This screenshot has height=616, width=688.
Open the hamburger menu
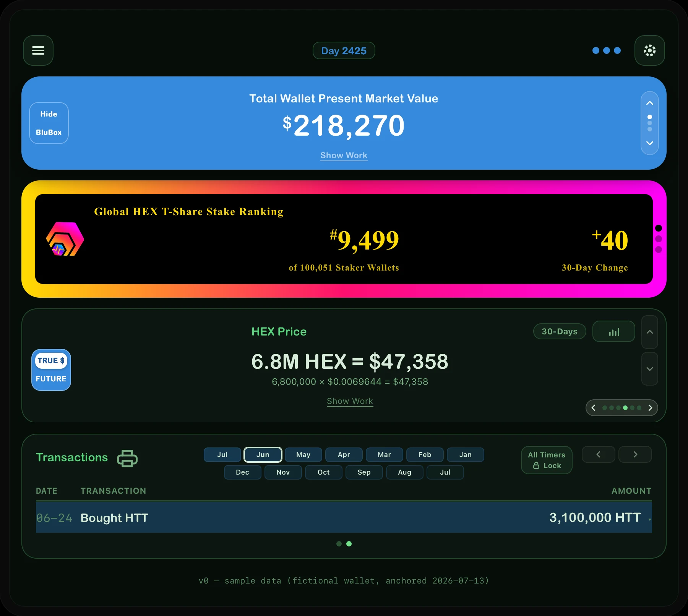tap(38, 50)
